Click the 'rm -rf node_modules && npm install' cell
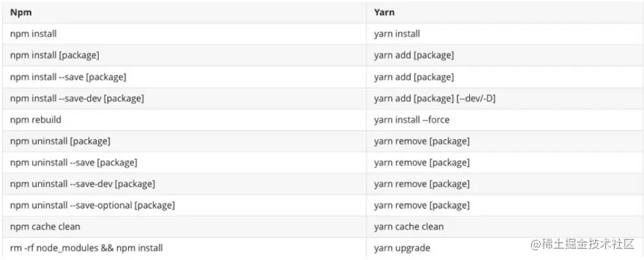This screenshot has width=644, height=260. tap(86, 248)
